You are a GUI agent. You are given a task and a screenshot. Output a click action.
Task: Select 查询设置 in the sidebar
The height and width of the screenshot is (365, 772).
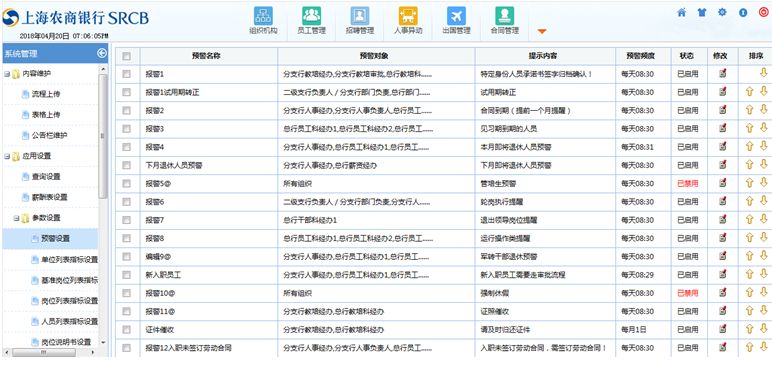click(x=46, y=176)
